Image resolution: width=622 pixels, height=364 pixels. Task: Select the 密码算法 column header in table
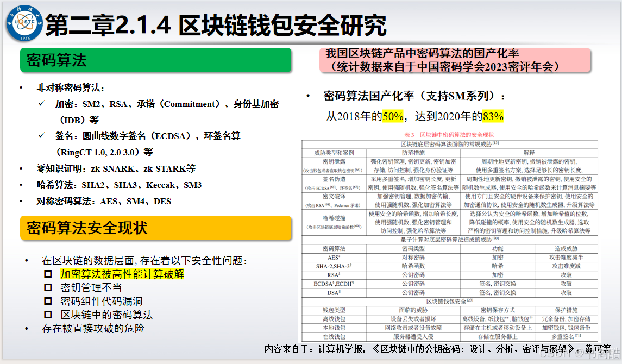[334, 249]
